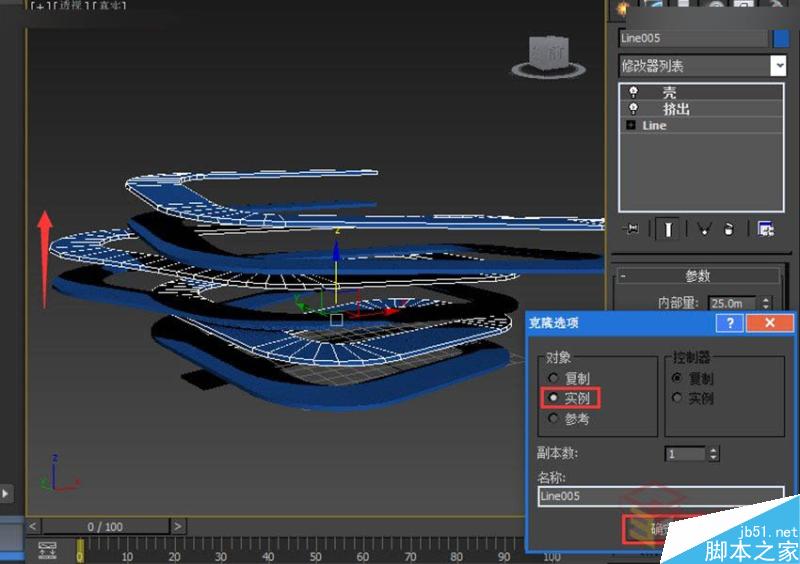Click the blue Z axis gizmo arrow
Screen dimensions: 800x564
click(336, 251)
